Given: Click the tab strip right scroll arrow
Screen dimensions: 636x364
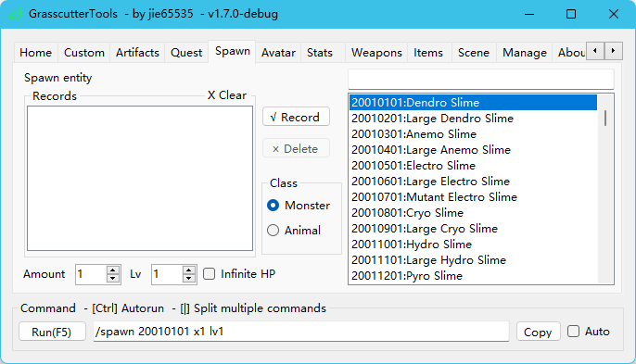Looking at the screenshot, I should coord(614,51).
